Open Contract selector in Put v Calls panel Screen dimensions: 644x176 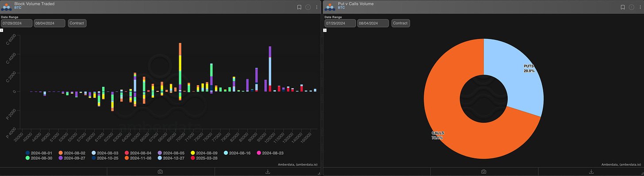pyautogui.click(x=401, y=23)
